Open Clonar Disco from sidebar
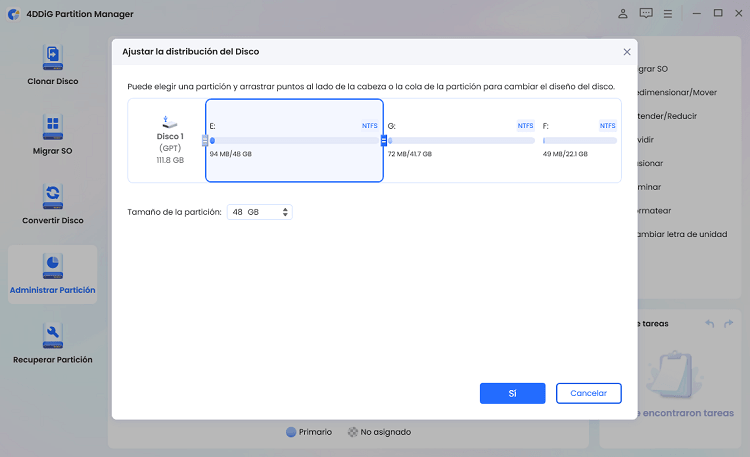 [x=52, y=57]
